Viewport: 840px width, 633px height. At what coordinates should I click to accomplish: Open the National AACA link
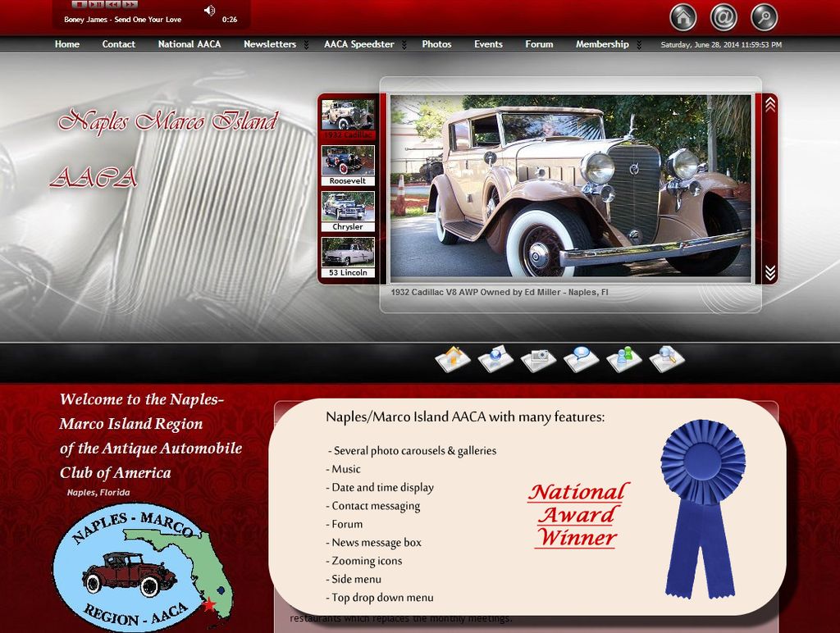[x=189, y=44]
